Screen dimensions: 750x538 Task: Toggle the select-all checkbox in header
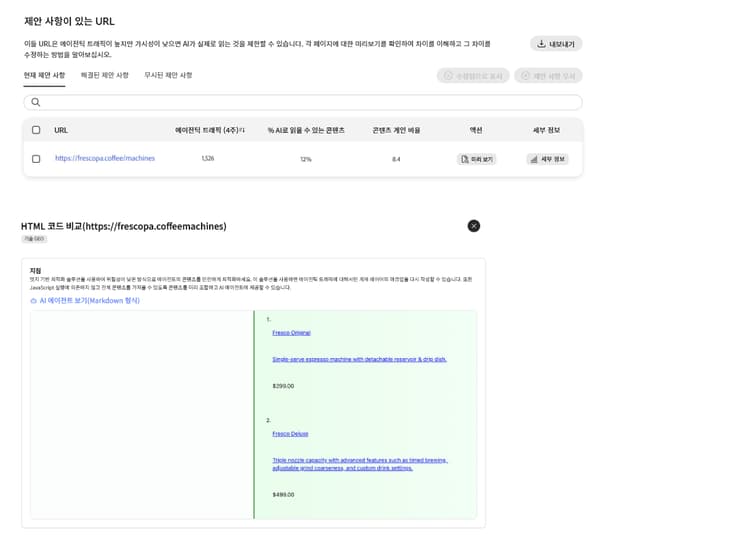tap(36, 130)
